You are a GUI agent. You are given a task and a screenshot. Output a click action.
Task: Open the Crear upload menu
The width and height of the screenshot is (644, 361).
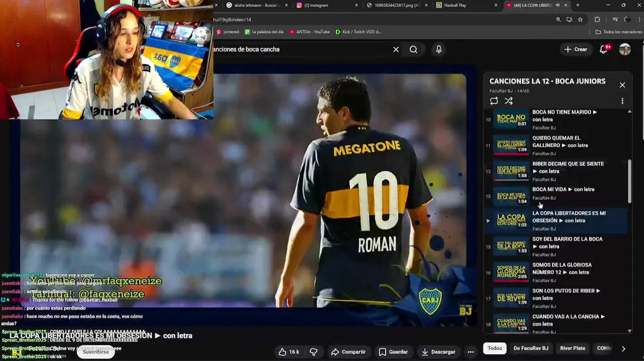575,49
